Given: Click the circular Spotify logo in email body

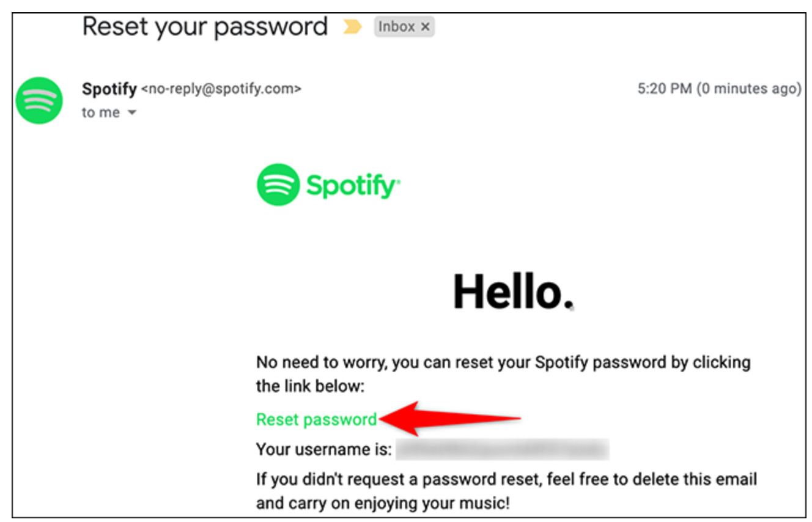Looking at the screenshot, I should 278,185.
